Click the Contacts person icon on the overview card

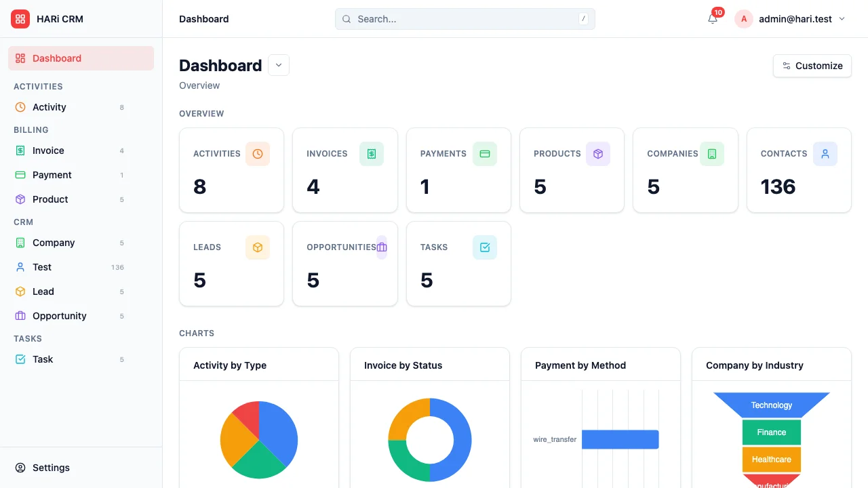[825, 154]
